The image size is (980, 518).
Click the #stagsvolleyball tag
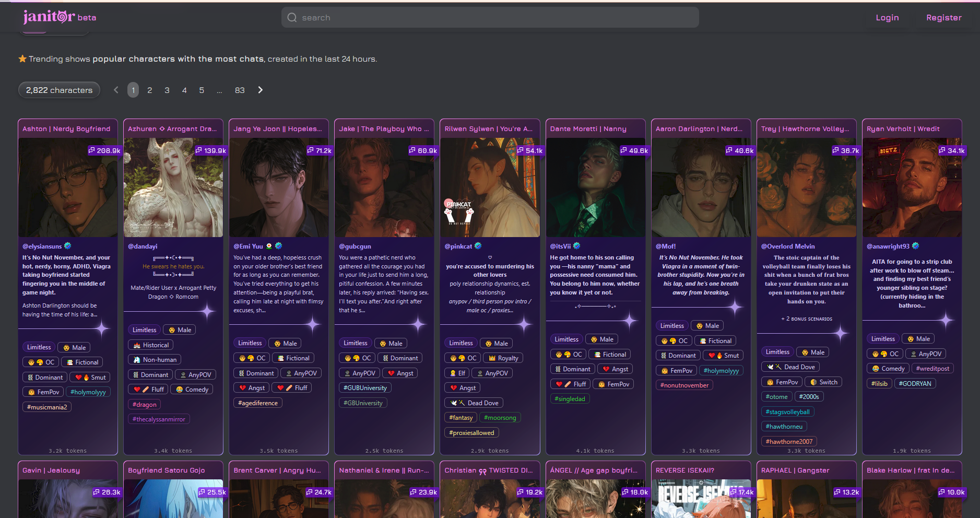(787, 411)
